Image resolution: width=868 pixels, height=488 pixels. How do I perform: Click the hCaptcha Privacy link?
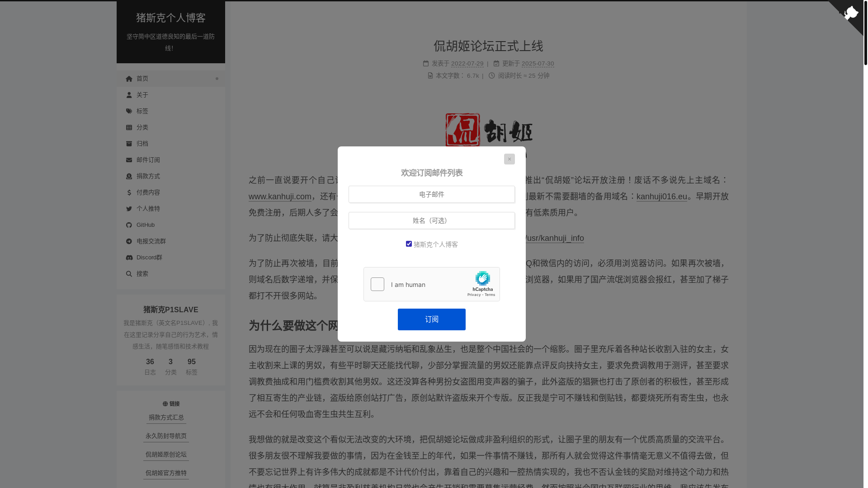pos(474,295)
